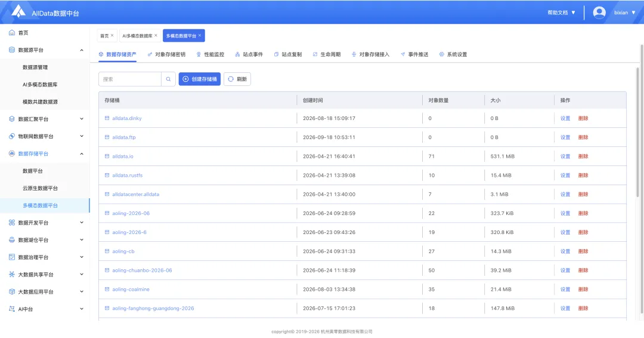The image size is (644, 338).
Task: Click 删除 for aoling-2026-06
Action: (583, 213)
